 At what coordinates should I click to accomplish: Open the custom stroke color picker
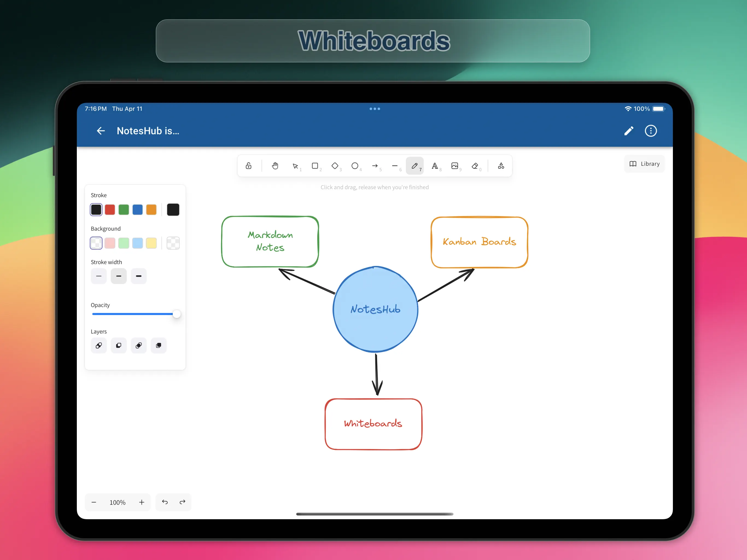(x=173, y=210)
